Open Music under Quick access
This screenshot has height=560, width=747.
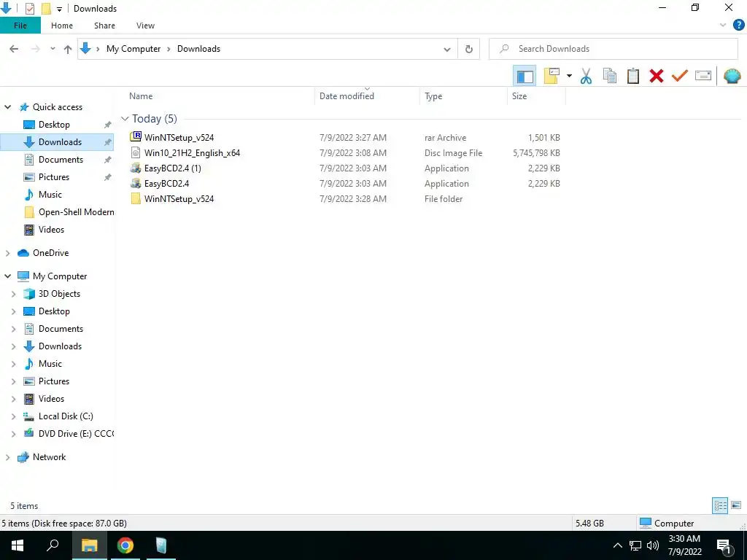pyautogui.click(x=50, y=195)
